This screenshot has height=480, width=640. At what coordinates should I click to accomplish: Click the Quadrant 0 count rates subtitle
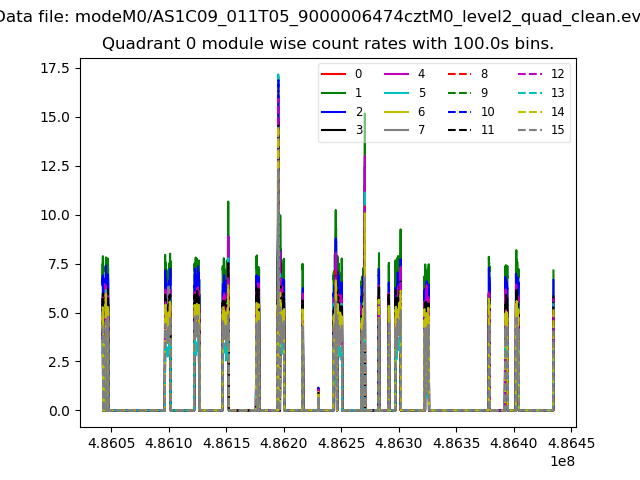[x=328, y=44]
